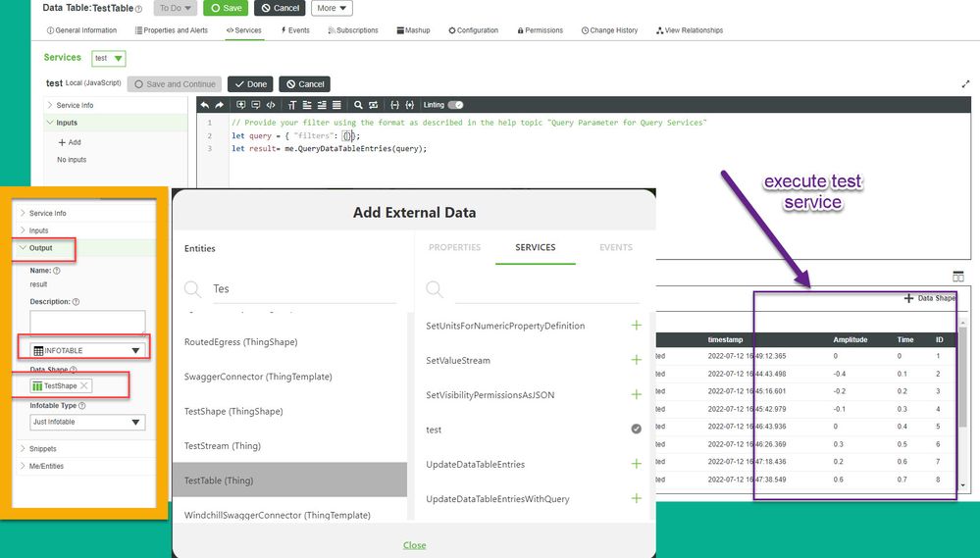Open the test services selector dropdown
The image size is (980, 558).
tap(109, 58)
